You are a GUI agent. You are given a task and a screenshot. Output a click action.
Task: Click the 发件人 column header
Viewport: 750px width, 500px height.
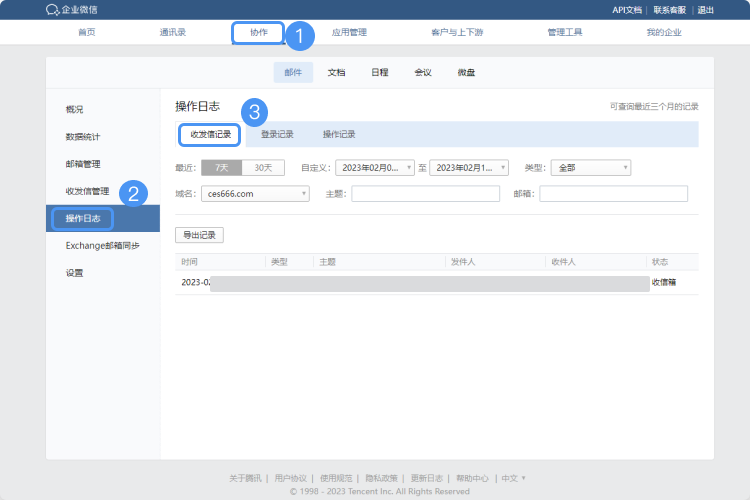click(x=463, y=262)
